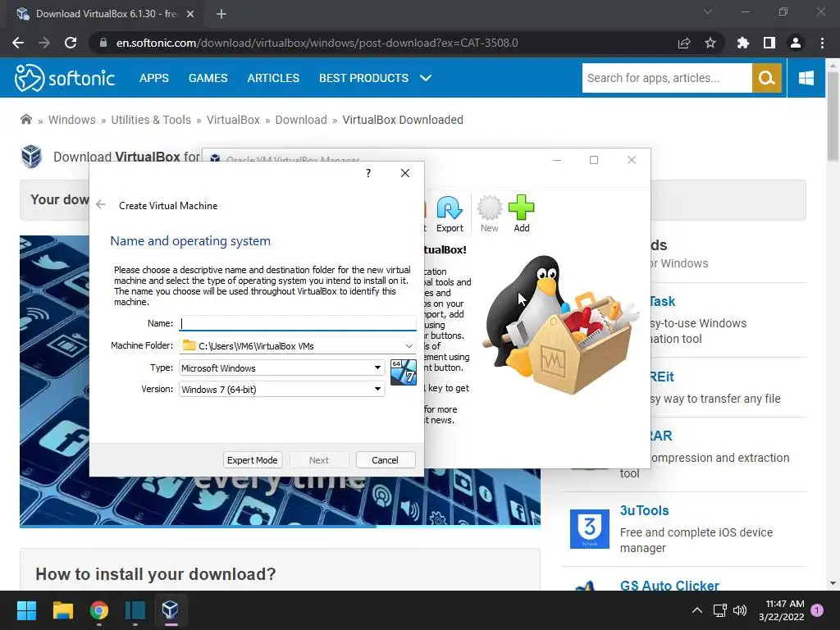Click the Softonic search input field

667,78
